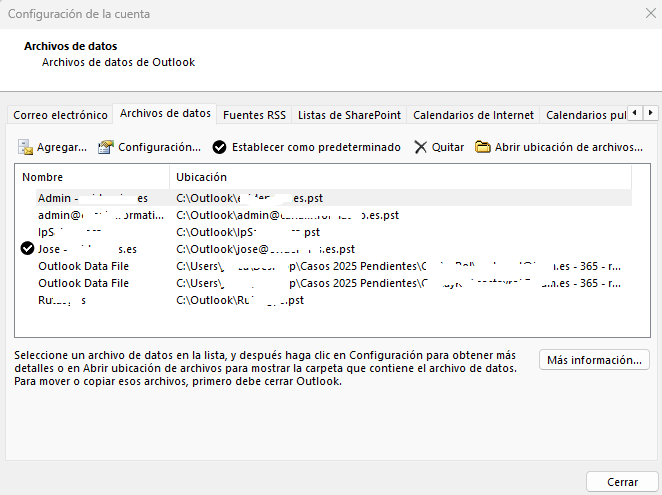Viewport: 662px width, 495px height.
Task: Add a new data file with Agregar...
Action: 52,147
